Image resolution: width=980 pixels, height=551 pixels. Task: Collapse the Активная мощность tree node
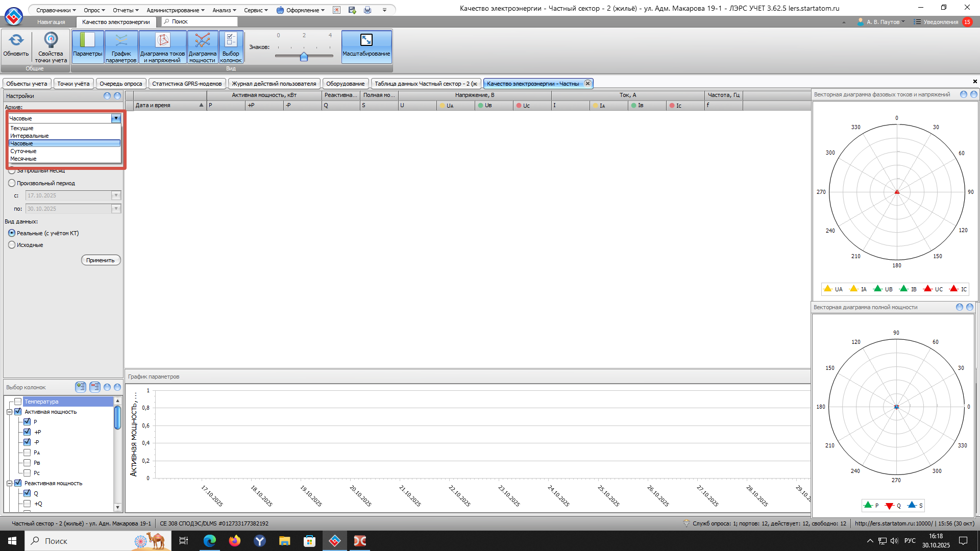click(x=9, y=412)
